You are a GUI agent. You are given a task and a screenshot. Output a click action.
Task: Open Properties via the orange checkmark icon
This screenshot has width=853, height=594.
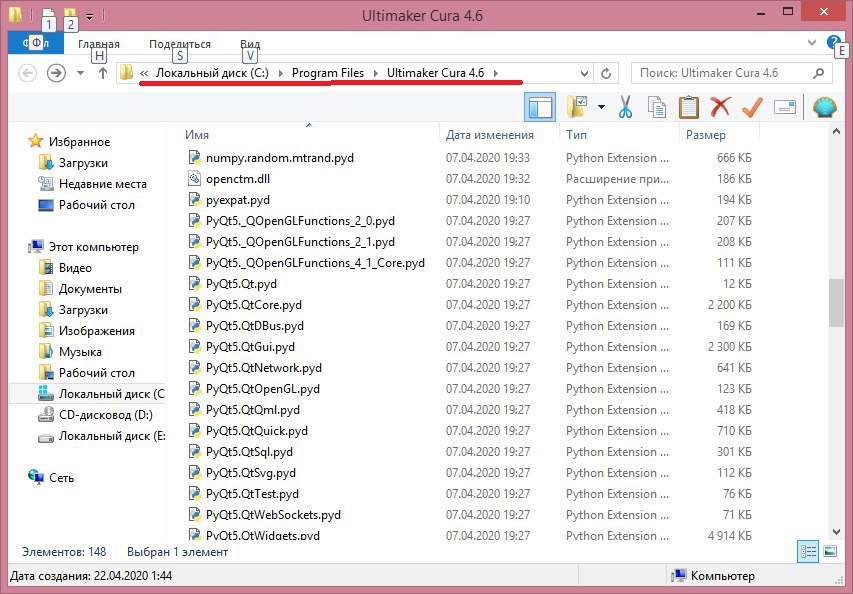pos(752,107)
